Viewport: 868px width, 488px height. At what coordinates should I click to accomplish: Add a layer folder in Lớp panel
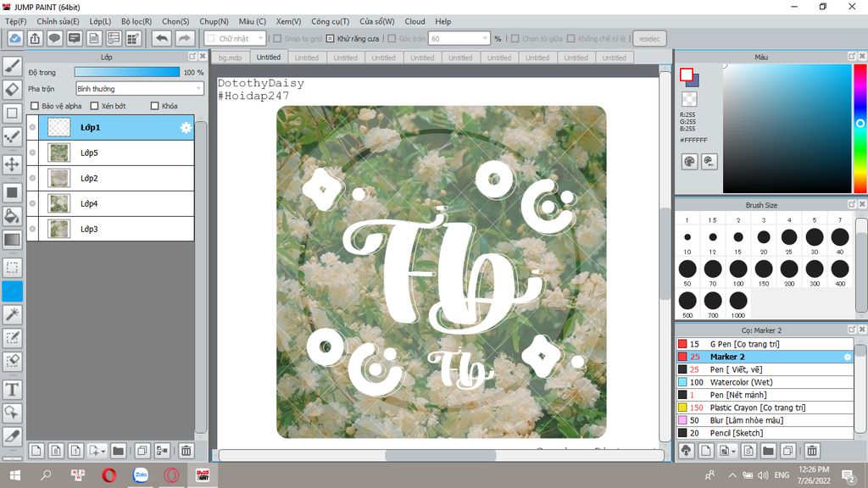click(x=118, y=451)
